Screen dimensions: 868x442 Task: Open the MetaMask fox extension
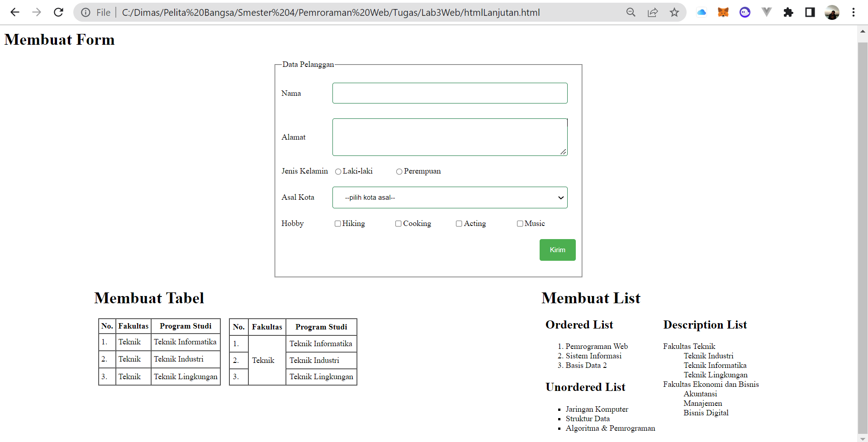(723, 12)
